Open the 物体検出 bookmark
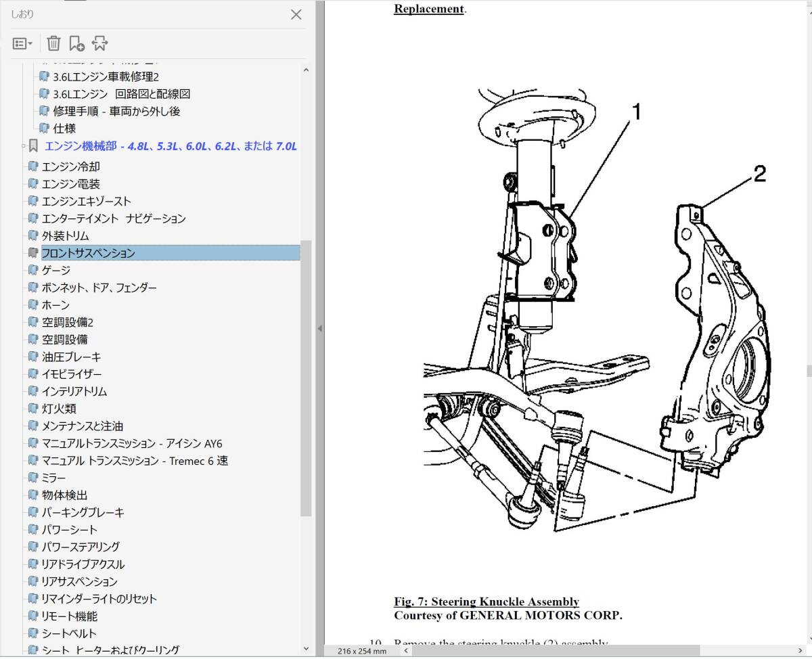Viewport: 812px width, 659px height. pos(64,495)
